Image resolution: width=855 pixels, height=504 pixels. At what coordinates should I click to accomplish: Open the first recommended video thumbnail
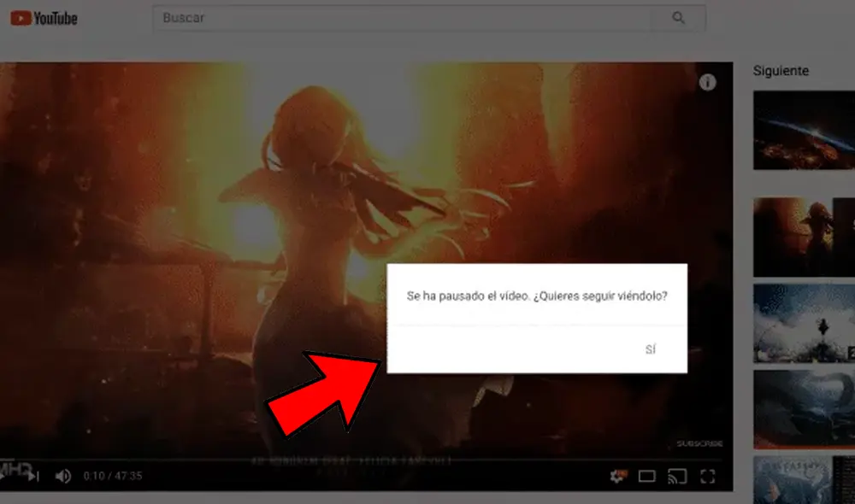pos(804,130)
